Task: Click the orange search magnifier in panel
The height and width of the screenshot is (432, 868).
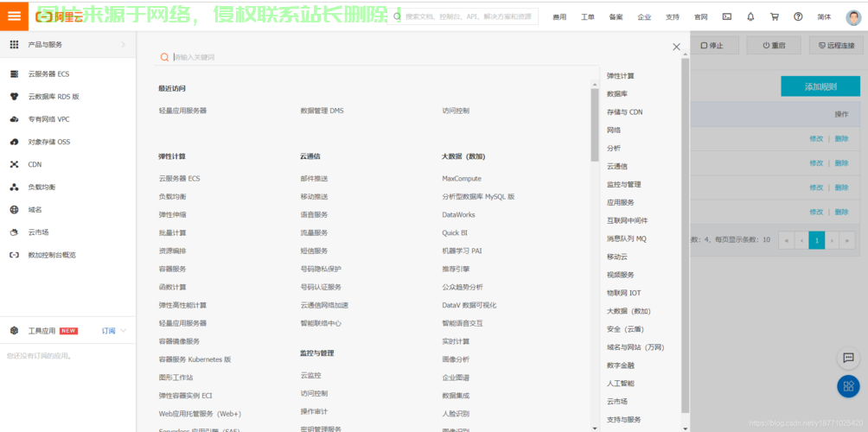Action: (x=164, y=57)
